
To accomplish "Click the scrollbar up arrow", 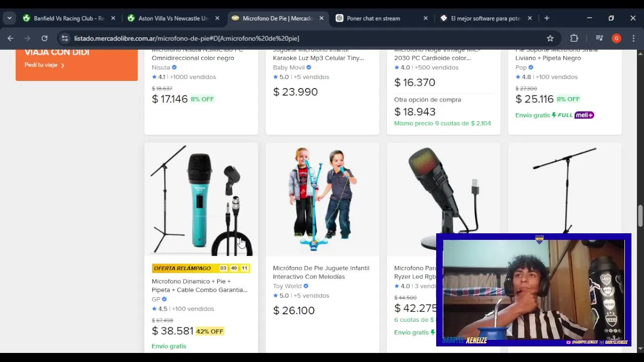I will click(x=640, y=53).
